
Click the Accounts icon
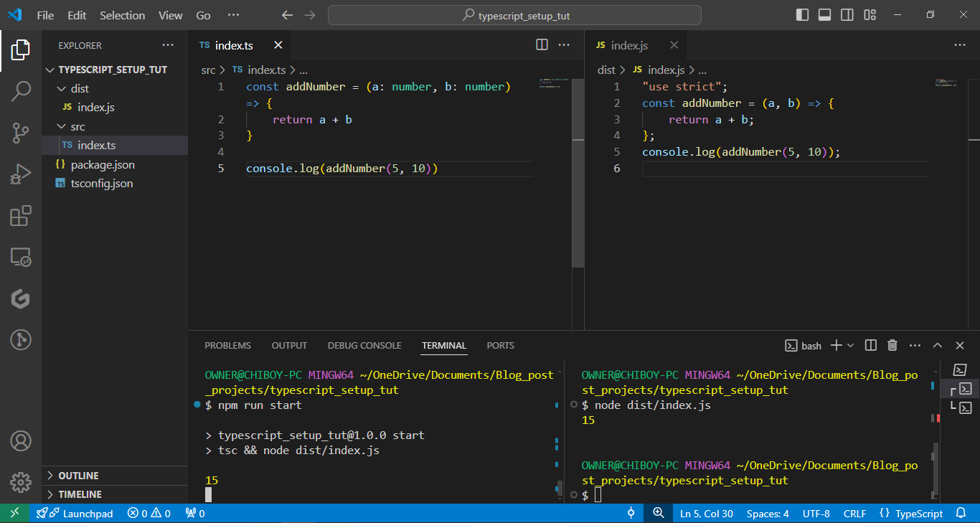coord(21,440)
